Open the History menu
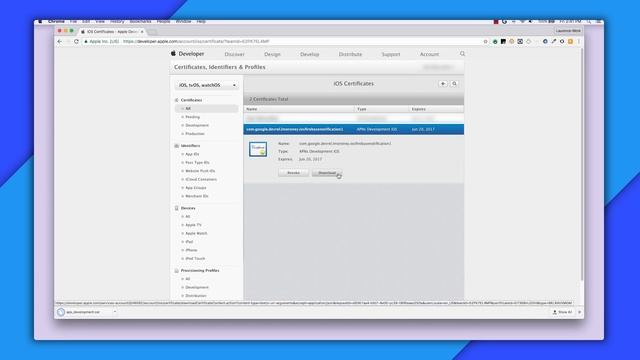 tap(117, 21)
